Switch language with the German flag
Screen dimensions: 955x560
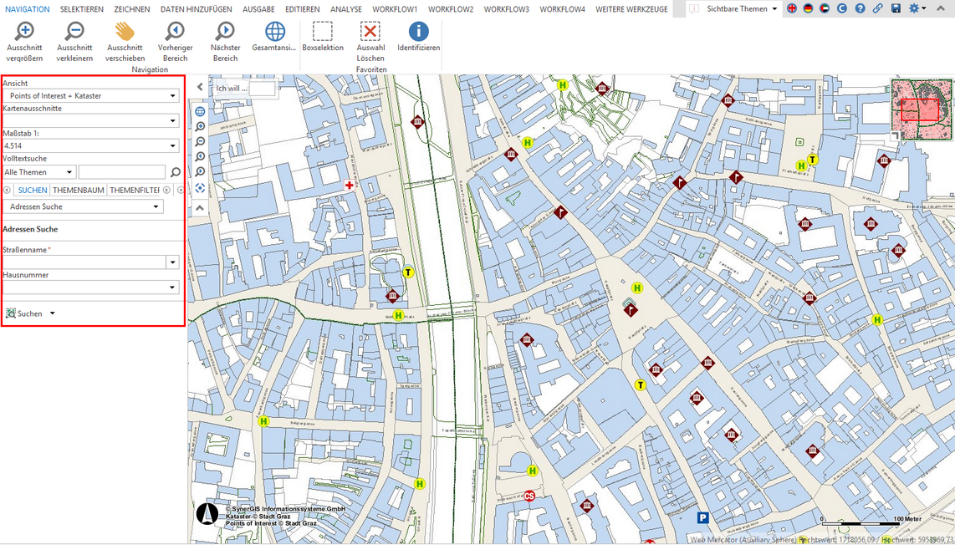coord(808,8)
